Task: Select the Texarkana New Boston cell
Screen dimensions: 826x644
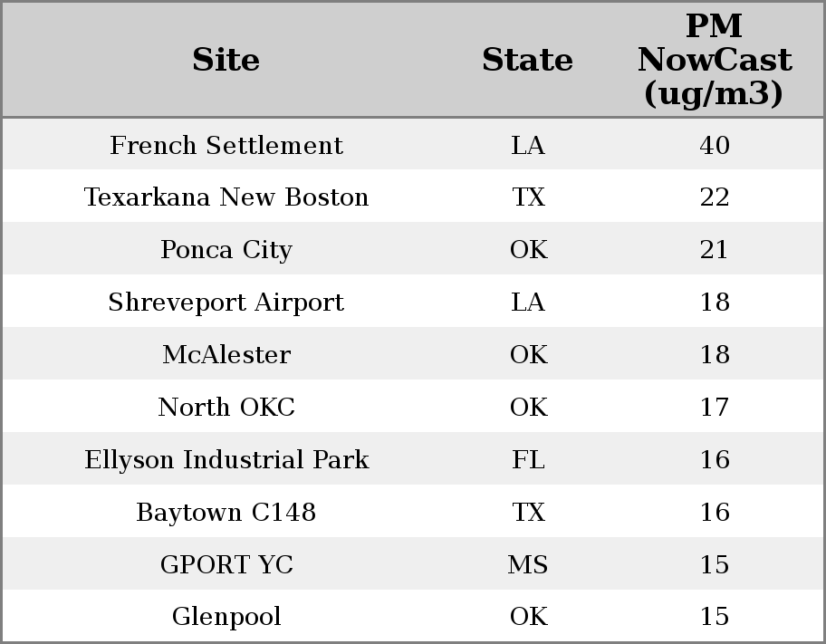Action: coord(226,197)
